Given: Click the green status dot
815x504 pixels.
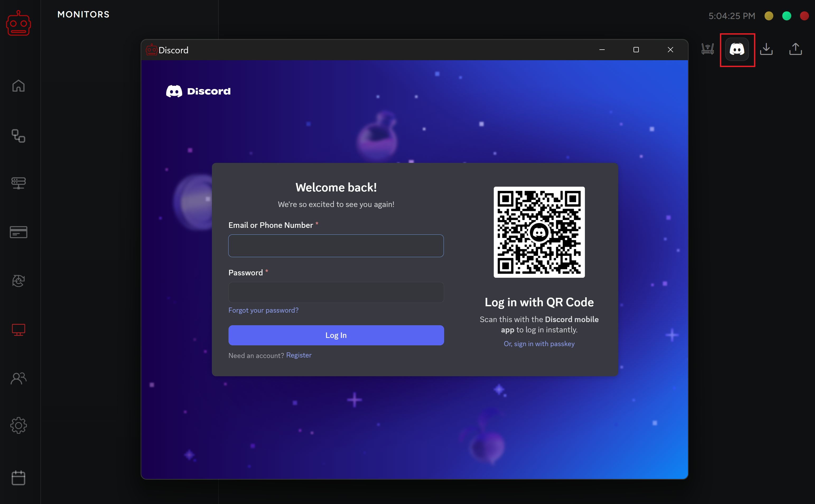Looking at the screenshot, I should tap(786, 16).
